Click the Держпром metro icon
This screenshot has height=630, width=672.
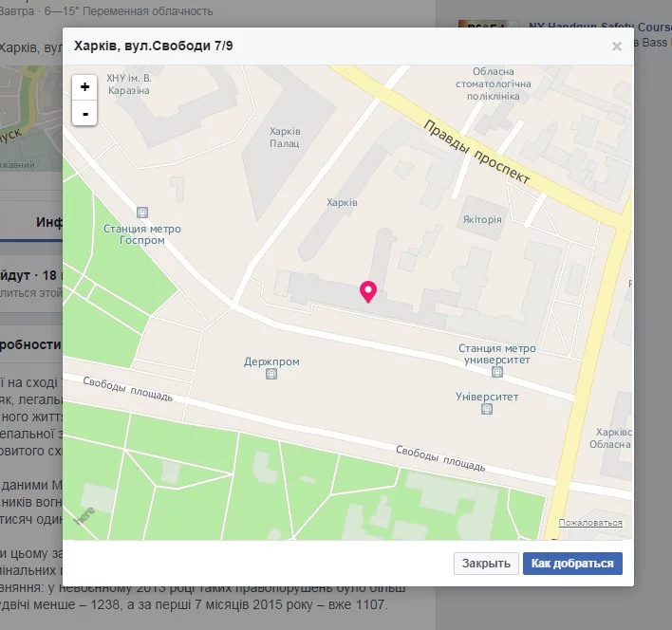click(x=271, y=375)
